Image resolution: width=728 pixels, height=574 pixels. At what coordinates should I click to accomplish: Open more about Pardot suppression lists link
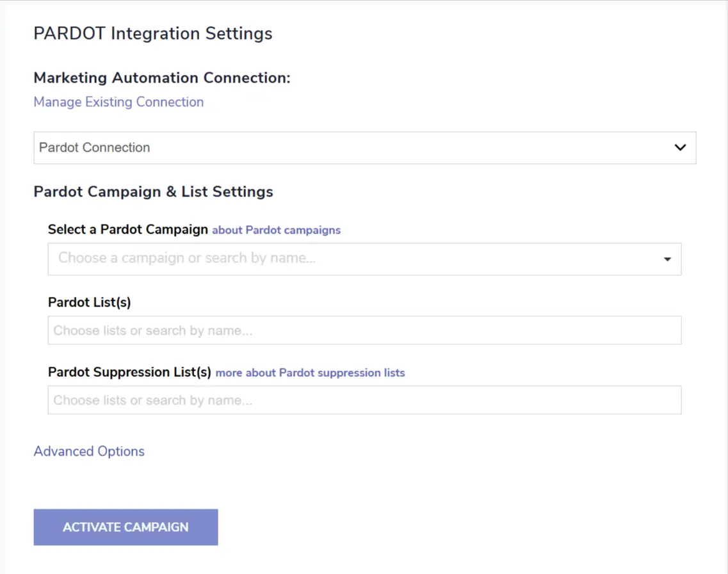pos(310,373)
